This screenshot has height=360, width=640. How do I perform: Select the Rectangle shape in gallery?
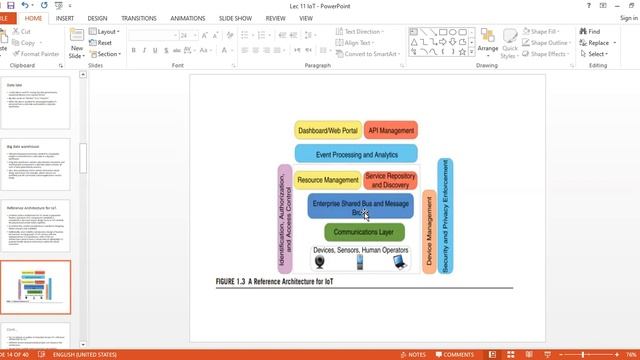pos(443,32)
